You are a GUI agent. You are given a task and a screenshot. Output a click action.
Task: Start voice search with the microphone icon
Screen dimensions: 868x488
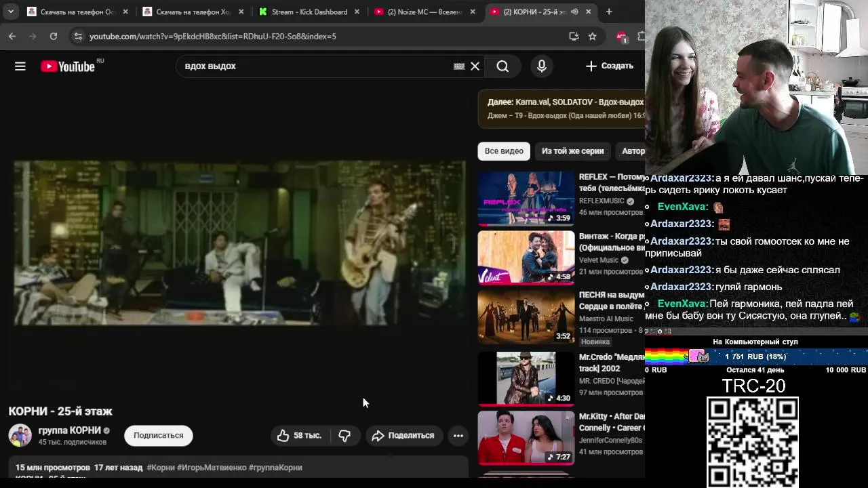coord(541,66)
